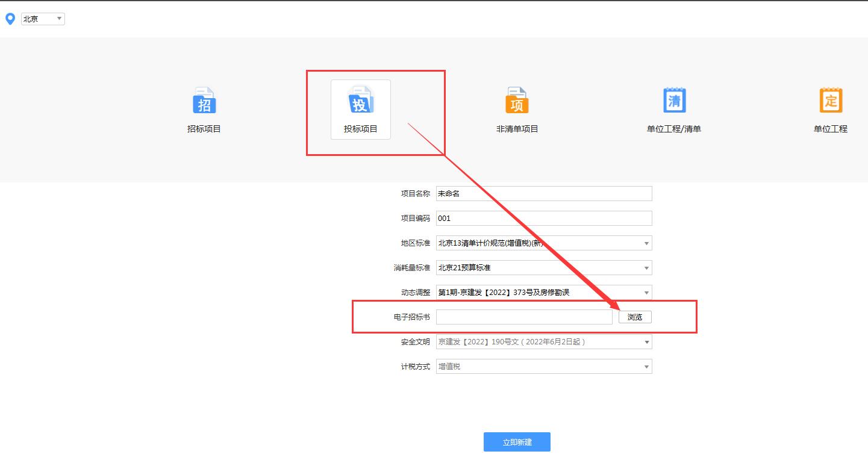Expand the 消耗量标准 dropdown

pos(544,268)
